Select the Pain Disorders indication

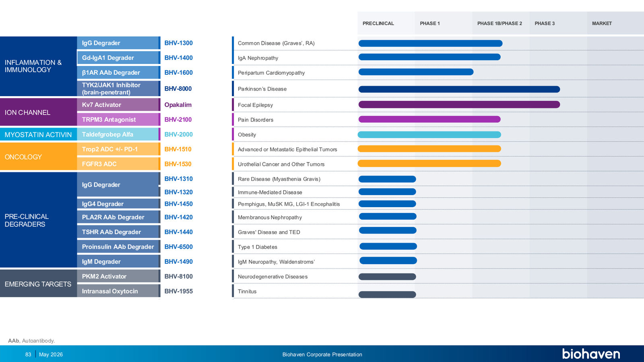click(x=256, y=120)
